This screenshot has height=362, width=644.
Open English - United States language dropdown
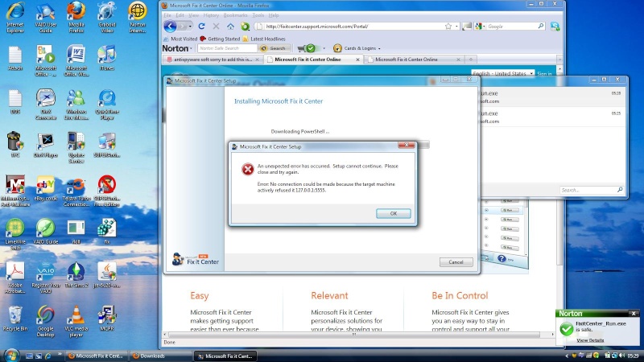(x=503, y=73)
